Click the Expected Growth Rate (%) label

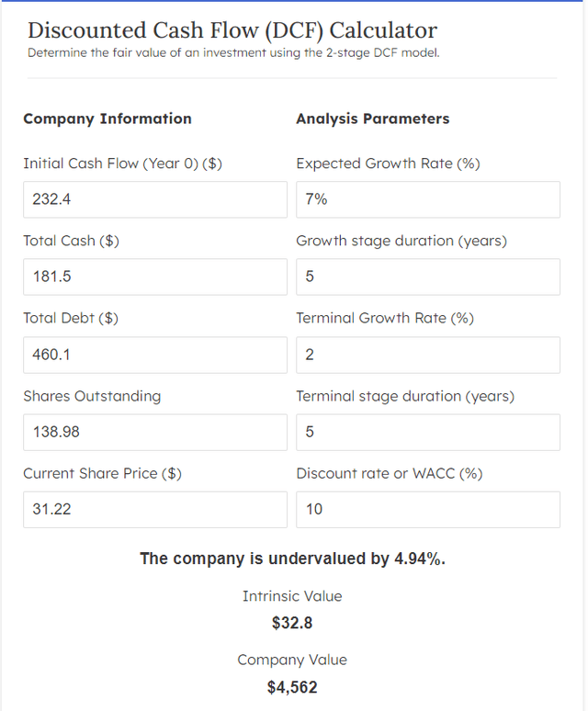click(x=388, y=164)
